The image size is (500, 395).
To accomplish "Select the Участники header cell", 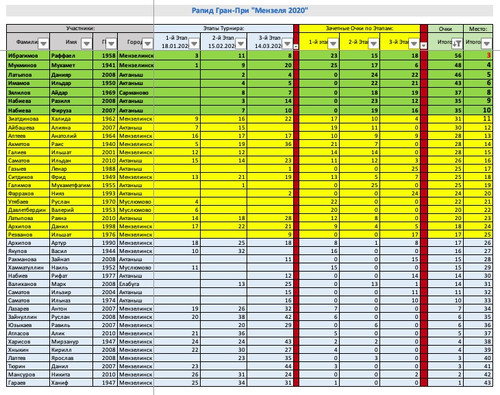I will pos(80,28).
